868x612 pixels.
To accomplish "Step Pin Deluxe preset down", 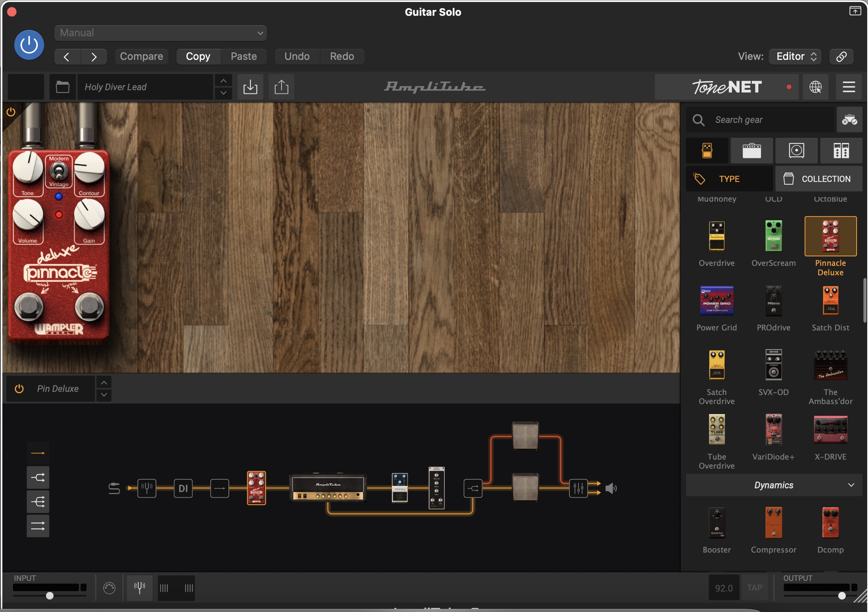I will pyautogui.click(x=104, y=395).
